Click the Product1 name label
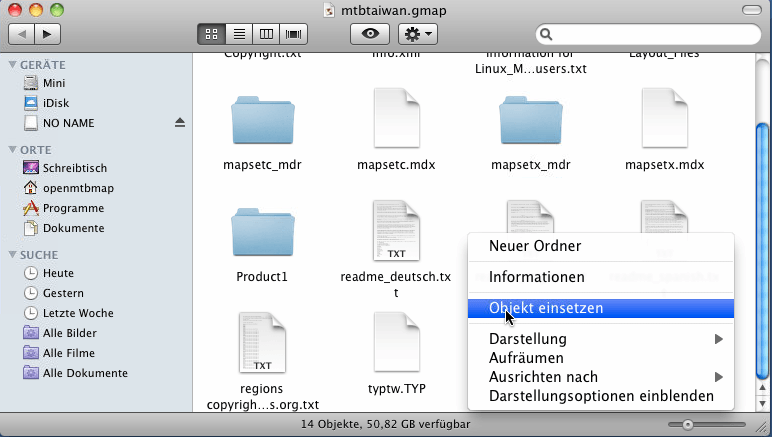Viewport: 772px width, 437px height. [262, 277]
